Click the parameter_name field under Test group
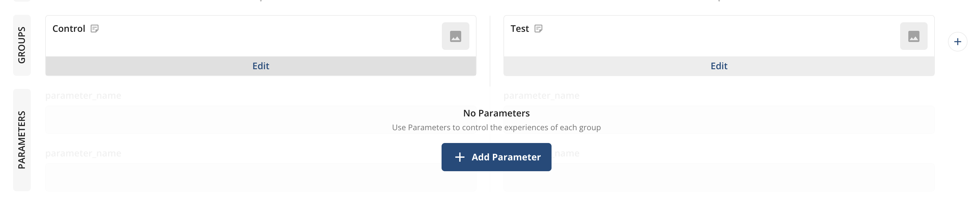980x204 pixels. [541, 95]
